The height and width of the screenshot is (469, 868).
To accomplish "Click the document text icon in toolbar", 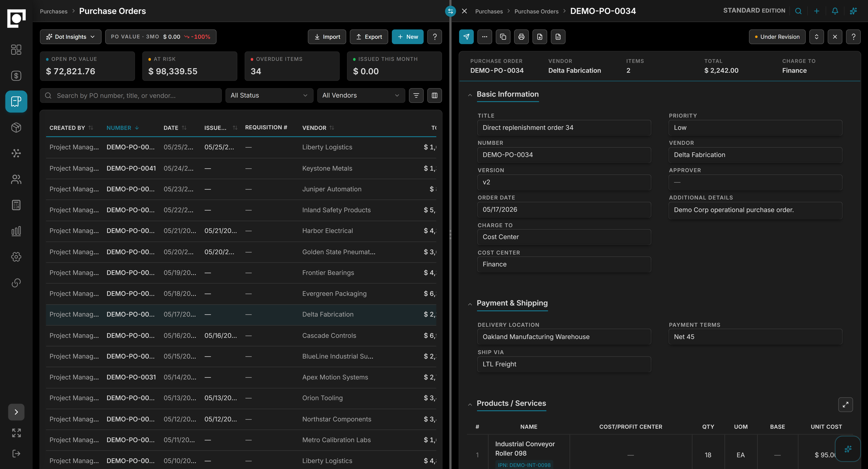I will tap(558, 37).
